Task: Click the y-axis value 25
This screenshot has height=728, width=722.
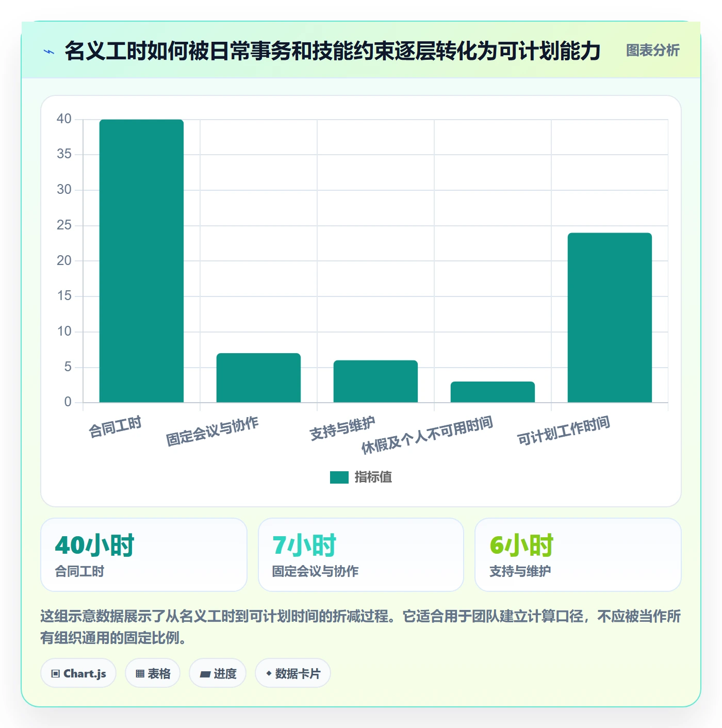Action: point(64,225)
